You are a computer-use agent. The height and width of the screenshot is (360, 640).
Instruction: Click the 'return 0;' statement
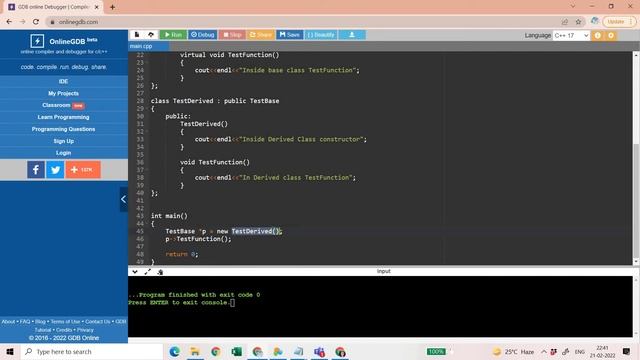tap(182, 254)
